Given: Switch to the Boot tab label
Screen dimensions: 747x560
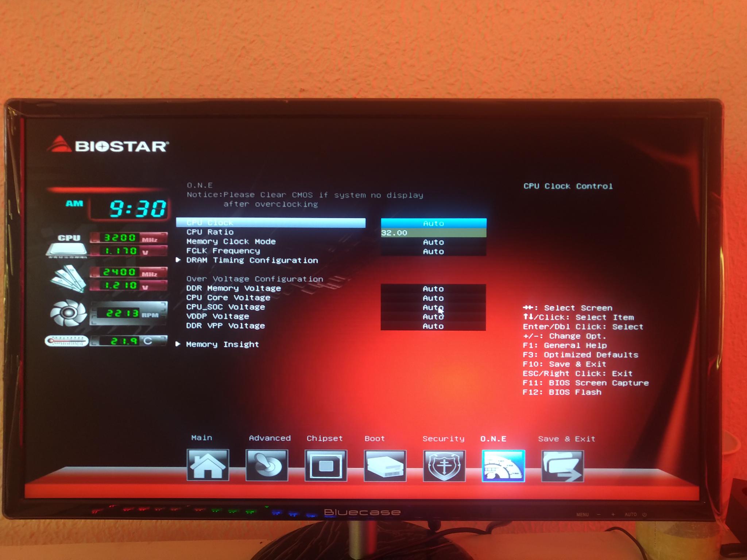Looking at the screenshot, I should [x=375, y=439].
